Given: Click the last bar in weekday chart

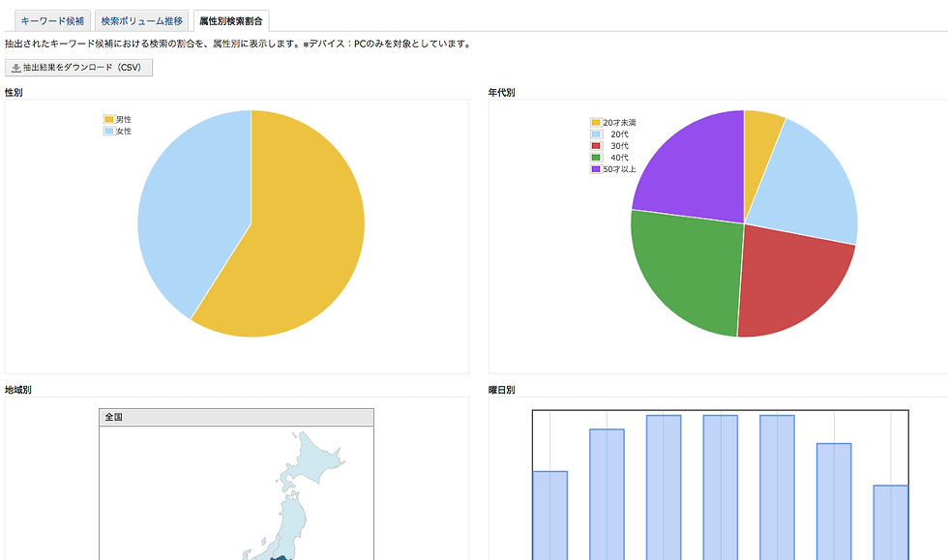Looking at the screenshot, I should pyautogui.click(x=891, y=522).
